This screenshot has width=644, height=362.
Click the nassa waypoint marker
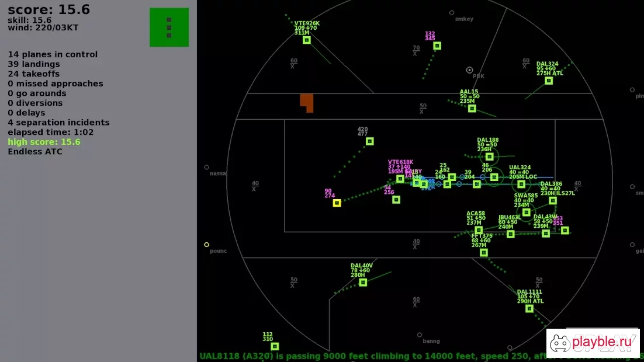(207, 168)
